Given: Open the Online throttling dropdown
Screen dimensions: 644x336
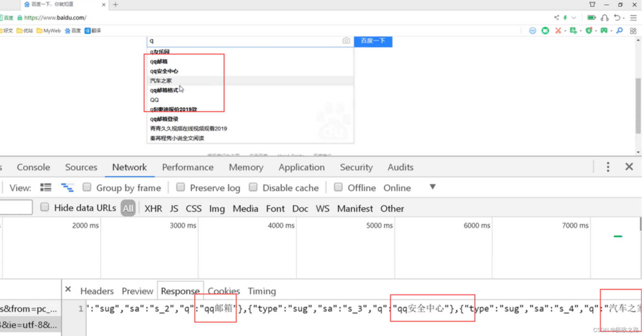Looking at the screenshot, I should click(x=410, y=187).
